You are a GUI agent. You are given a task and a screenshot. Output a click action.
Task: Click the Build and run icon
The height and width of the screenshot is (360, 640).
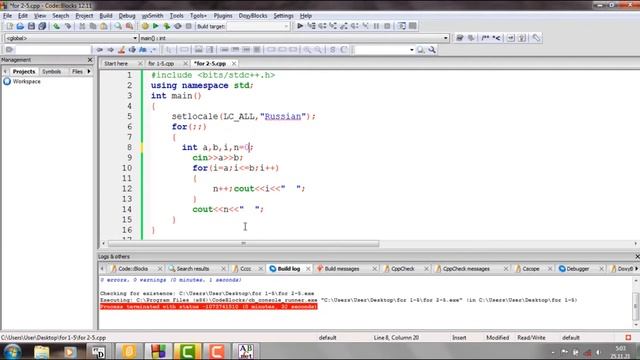tap(167, 26)
